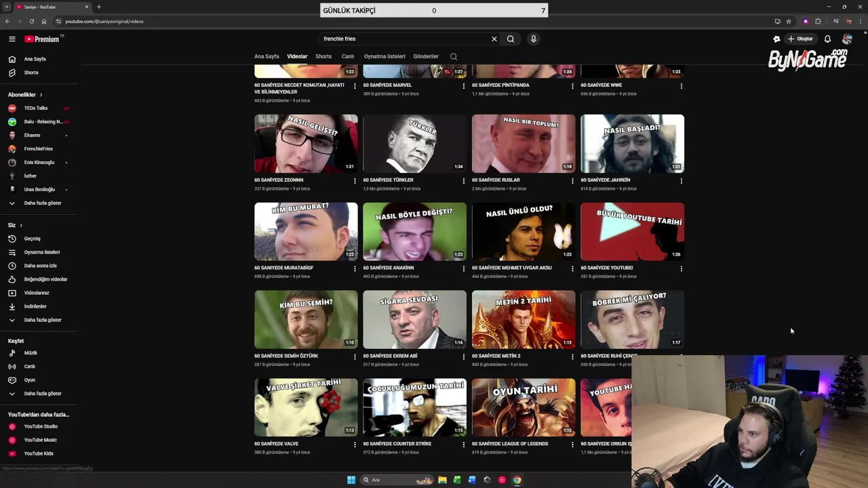
Task: Open the notifications bell
Action: click(827, 39)
